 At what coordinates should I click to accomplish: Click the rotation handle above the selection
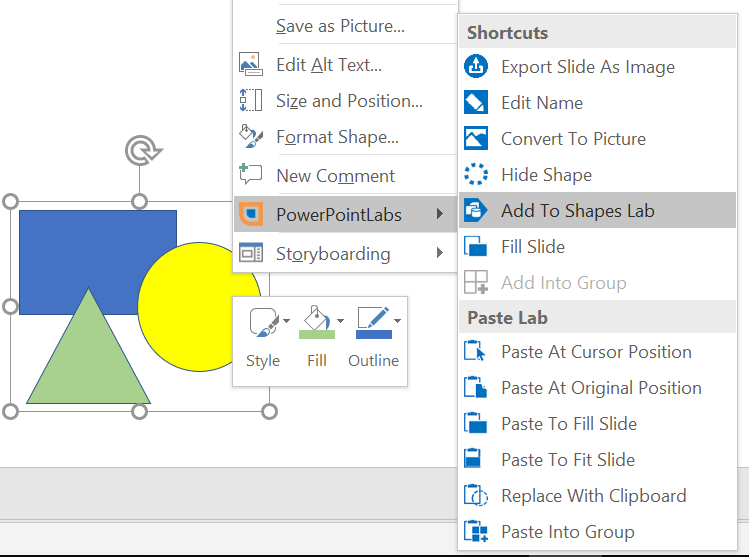(x=140, y=152)
